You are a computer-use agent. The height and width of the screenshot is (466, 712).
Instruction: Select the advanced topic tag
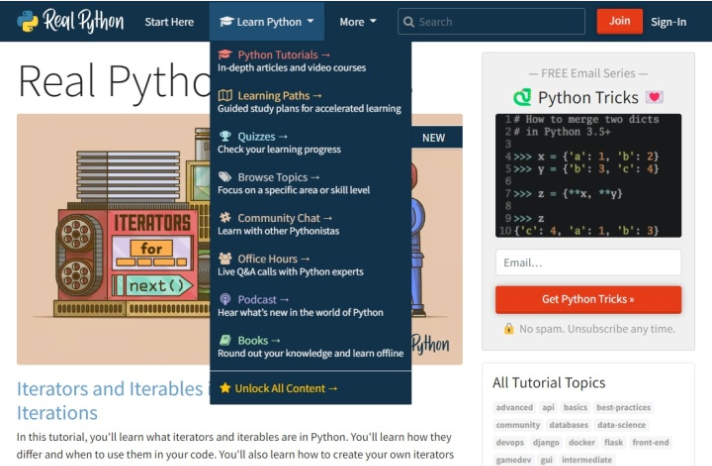[x=514, y=407]
